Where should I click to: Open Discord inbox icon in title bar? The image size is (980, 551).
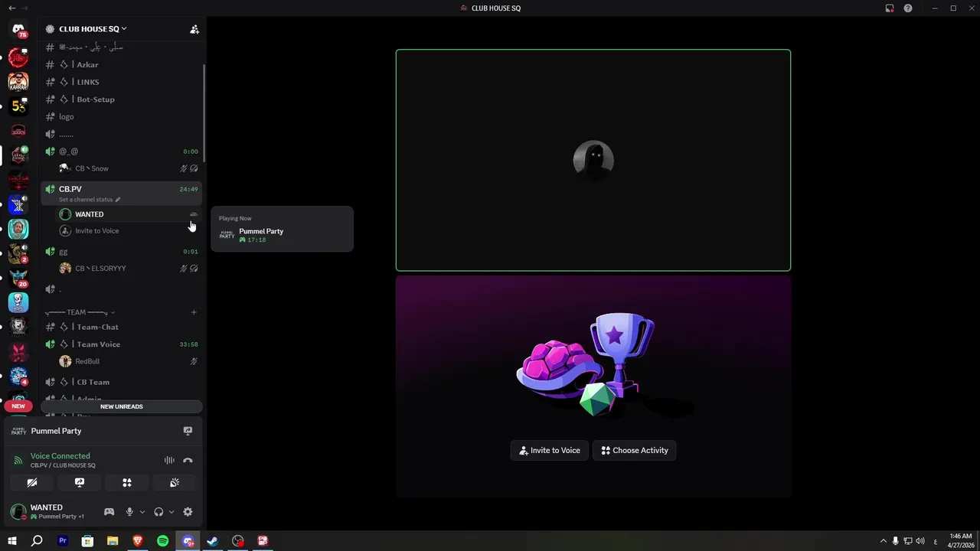[890, 8]
